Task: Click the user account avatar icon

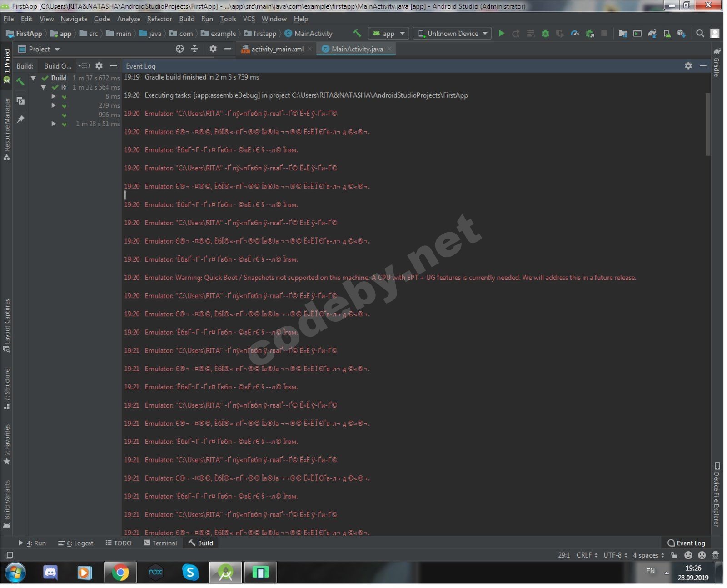Action: (x=715, y=33)
